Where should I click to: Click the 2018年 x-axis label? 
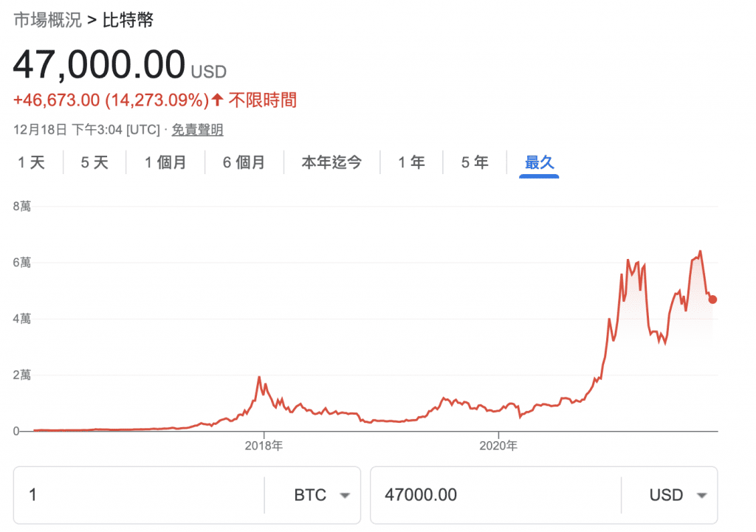[x=264, y=446]
